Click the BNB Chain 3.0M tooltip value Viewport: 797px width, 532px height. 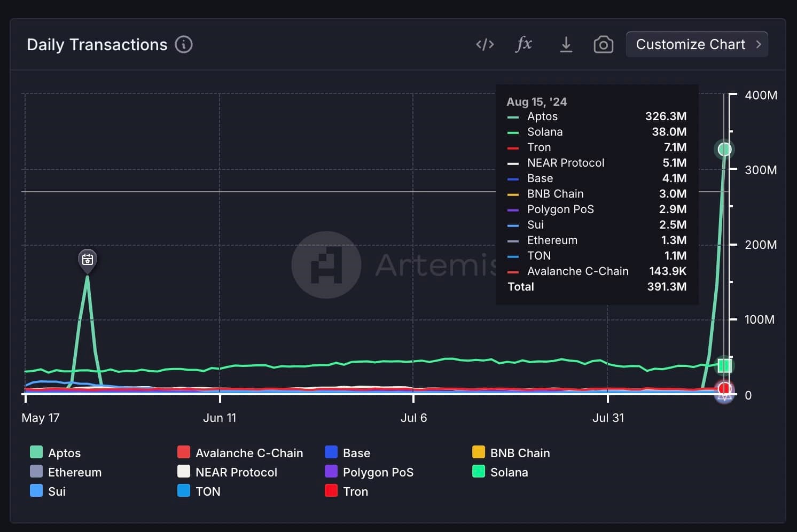pos(673,193)
